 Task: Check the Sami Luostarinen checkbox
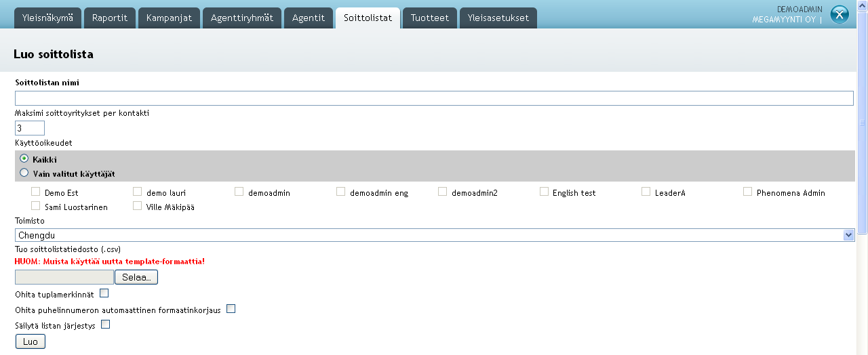[36, 206]
